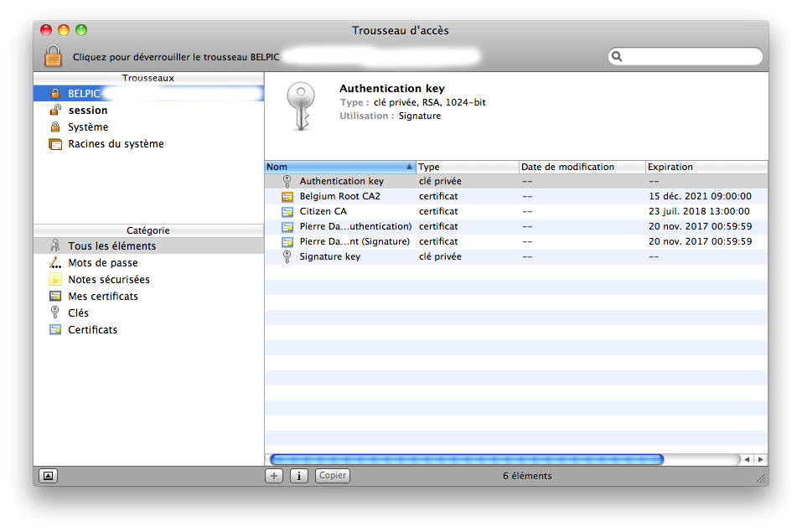Click the scroll right arrow
802x532 pixels.
[761, 459]
